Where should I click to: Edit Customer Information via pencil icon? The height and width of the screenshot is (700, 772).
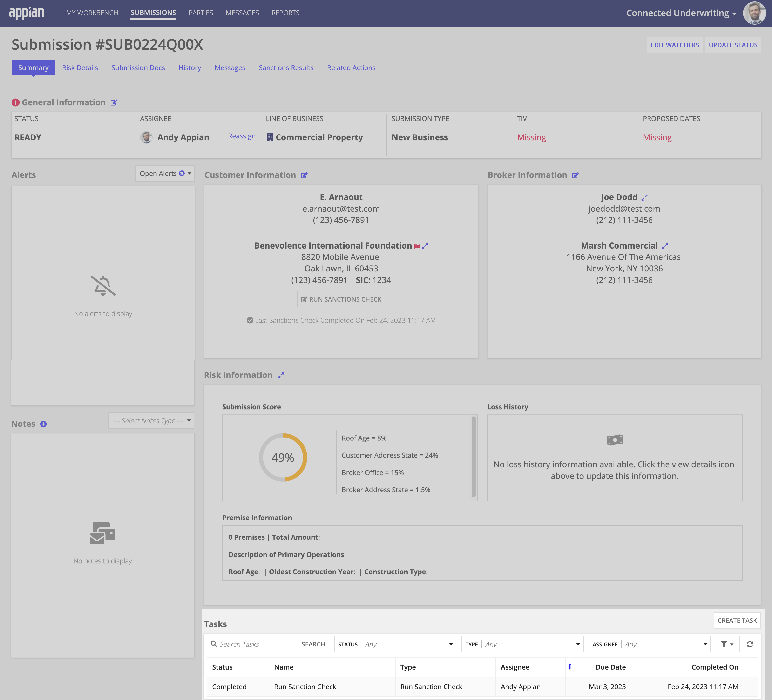point(304,175)
